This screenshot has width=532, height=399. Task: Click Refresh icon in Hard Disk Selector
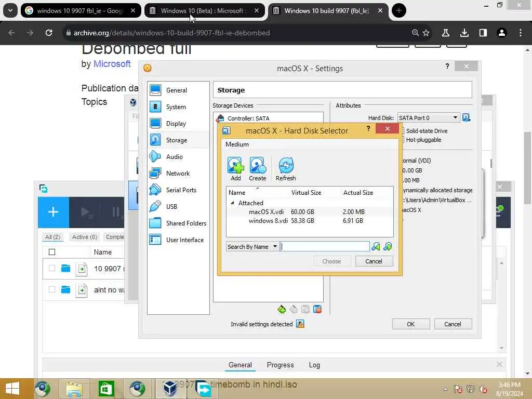(x=286, y=169)
